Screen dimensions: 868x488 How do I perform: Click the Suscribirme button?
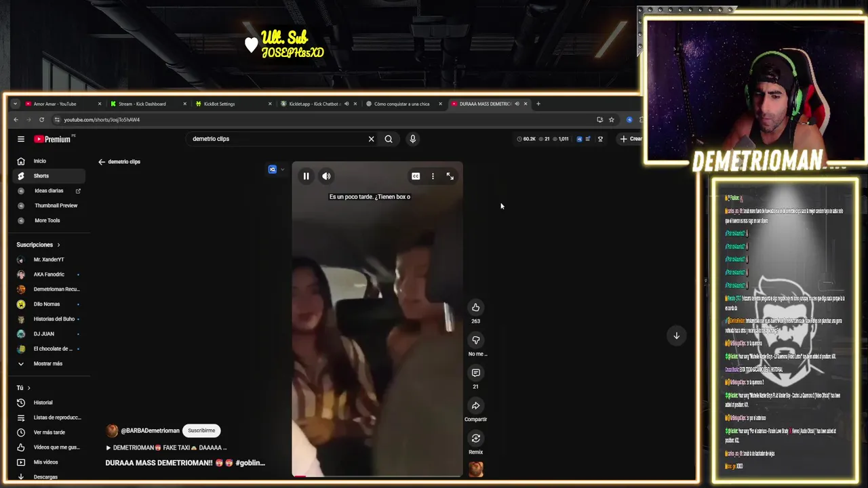pyautogui.click(x=201, y=430)
